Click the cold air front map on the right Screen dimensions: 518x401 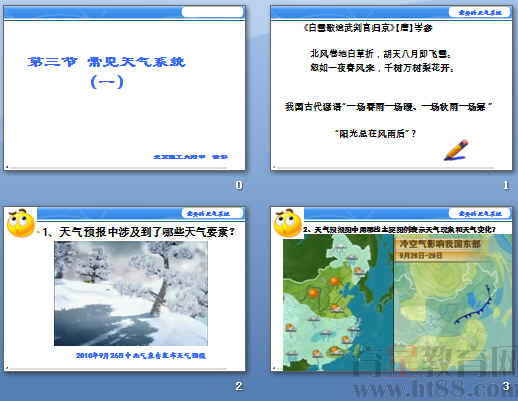point(453,303)
